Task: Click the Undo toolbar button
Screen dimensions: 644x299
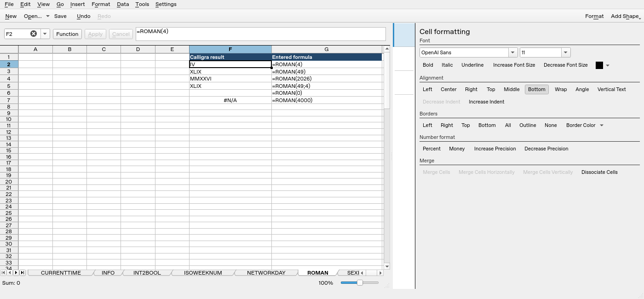Action: click(84, 16)
